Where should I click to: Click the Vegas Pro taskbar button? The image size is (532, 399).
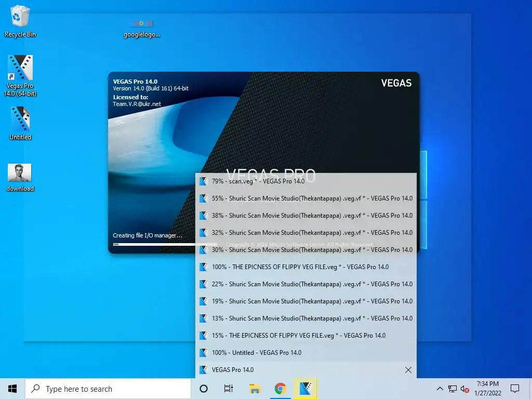[305, 389]
